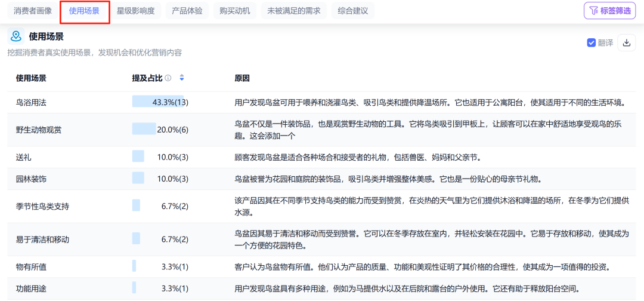The width and height of the screenshot is (644, 301).
Task: Select the 鸟浴用法 row label
Action: point(31,102)
